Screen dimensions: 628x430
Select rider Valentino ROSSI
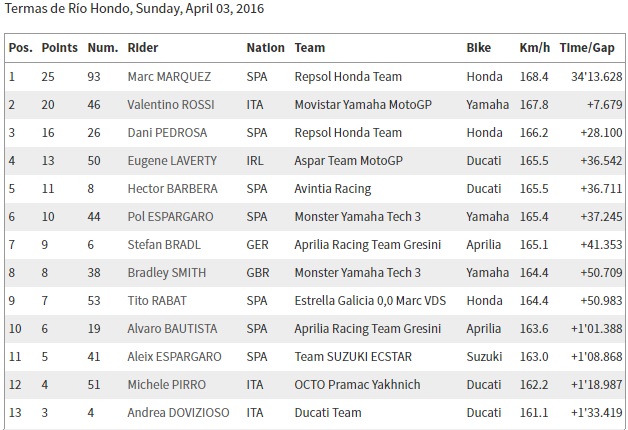pos(167,104)
